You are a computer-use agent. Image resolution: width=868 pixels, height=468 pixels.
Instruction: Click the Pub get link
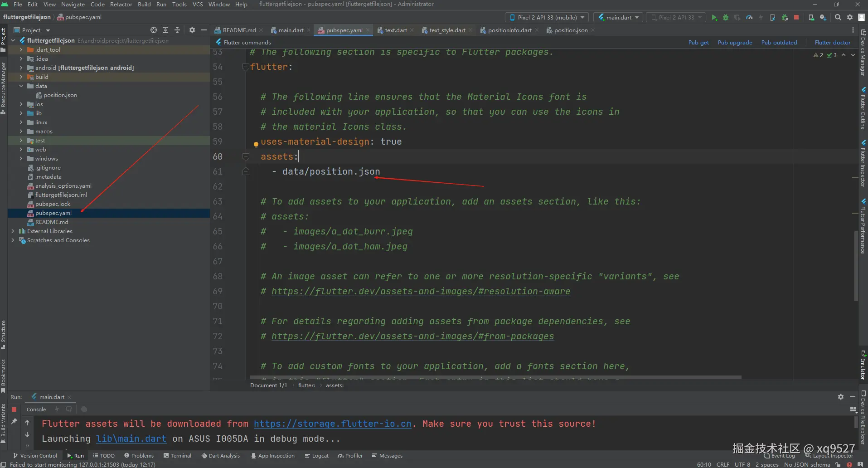[x=698, y=43]
